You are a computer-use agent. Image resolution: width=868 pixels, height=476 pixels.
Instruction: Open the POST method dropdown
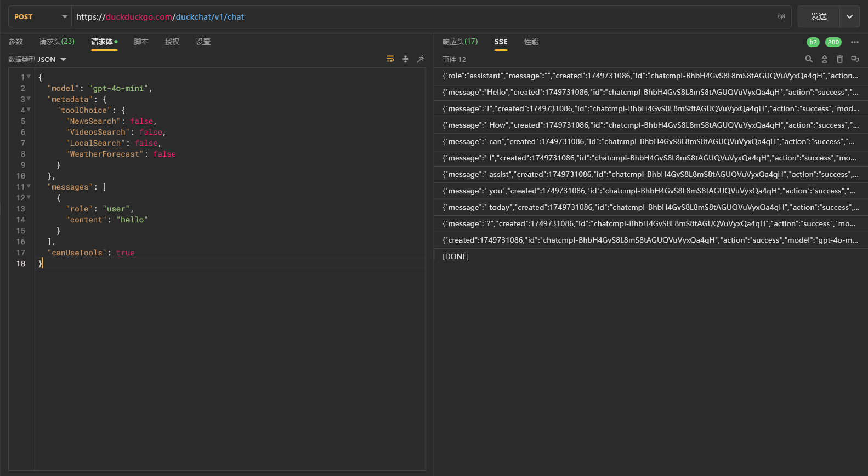click(40, 16)
